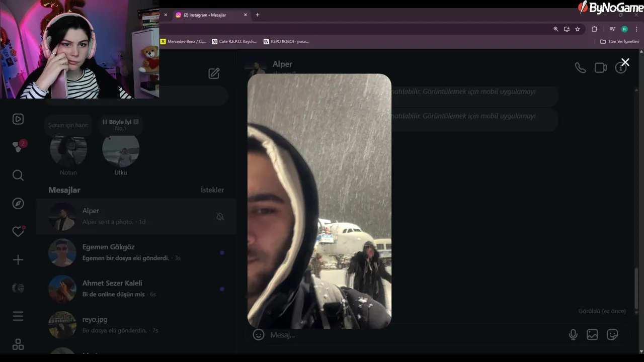Open the emoji picker in the message box
Screen dimensions: 644x362
[259, 335]
